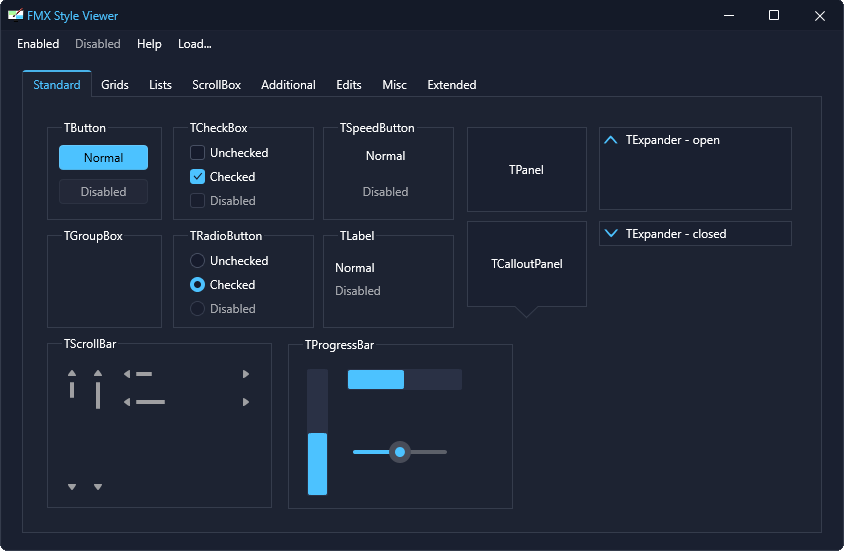844x551 pixels.
Task: Select the Unchecked radio button
Action: point(198,260)
